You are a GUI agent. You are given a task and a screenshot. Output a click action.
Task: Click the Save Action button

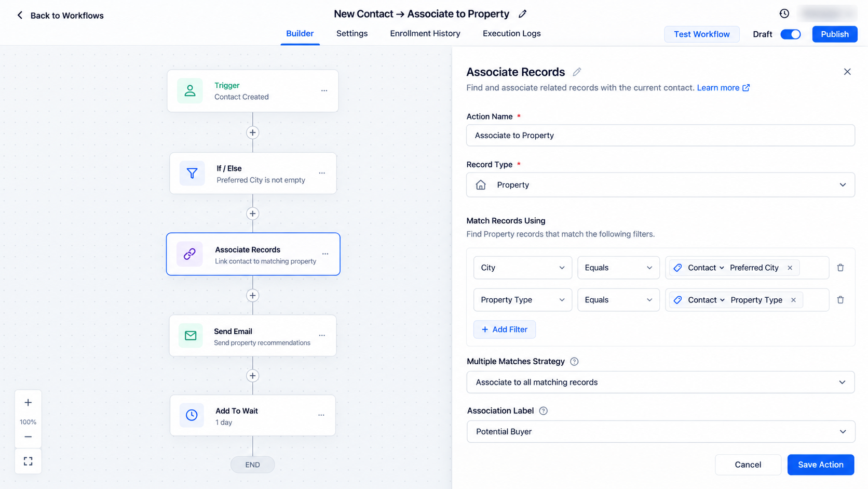(x=820, y=465)
